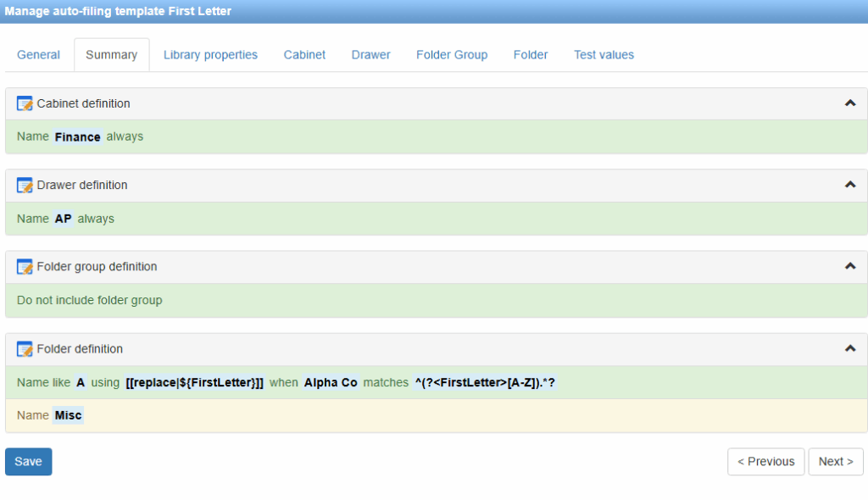Click the Finance cabinet name value
Image resolution: width=868 pixels, height=500 pixels.
click(77, 136)
